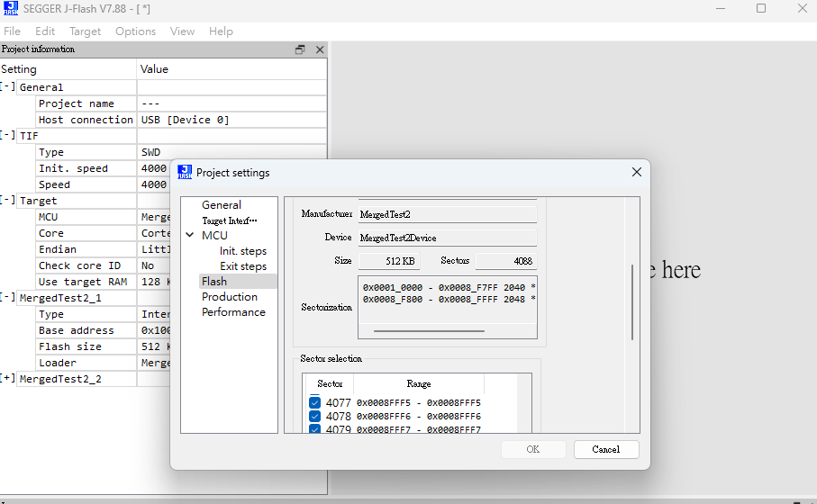Open the Target menu
This screenshot has height=504, width=817.
(85, 31)
